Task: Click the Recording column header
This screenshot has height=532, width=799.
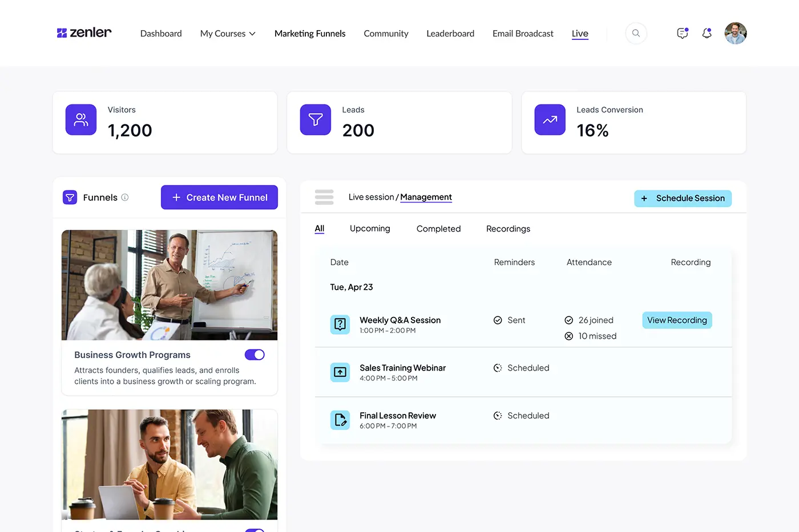Action: pos(691,262)
